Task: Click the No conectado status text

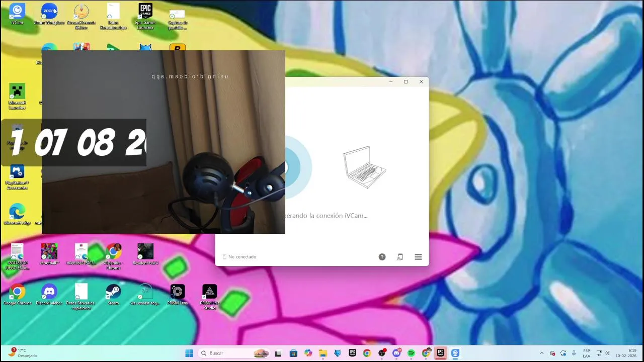Action: tap(242, 257)
